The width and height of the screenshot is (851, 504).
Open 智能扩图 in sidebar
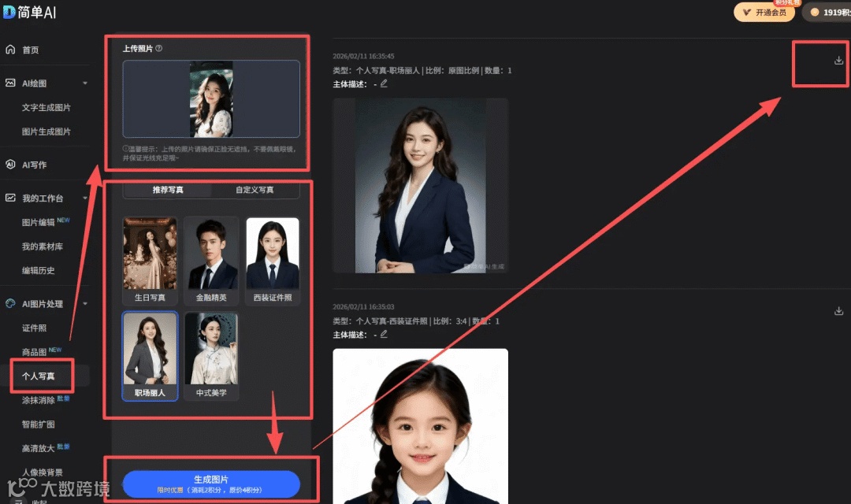point(38,424)
